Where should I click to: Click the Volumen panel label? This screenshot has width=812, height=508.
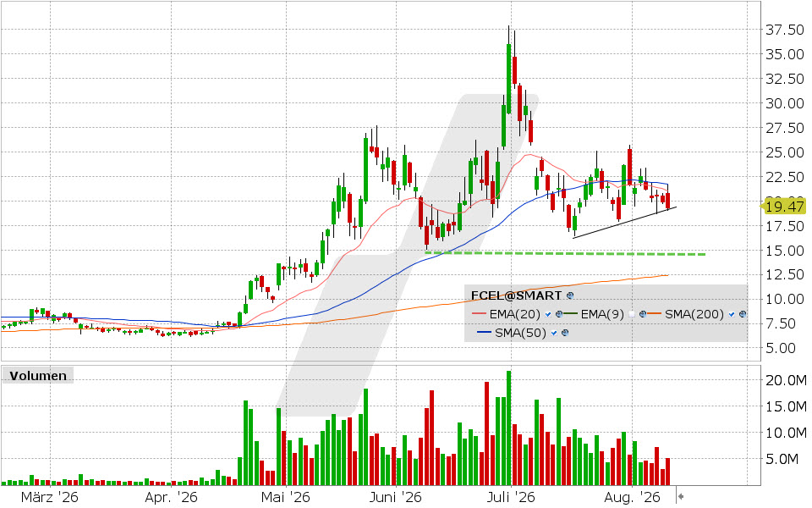pyautogui.click(x=38, y=375)
